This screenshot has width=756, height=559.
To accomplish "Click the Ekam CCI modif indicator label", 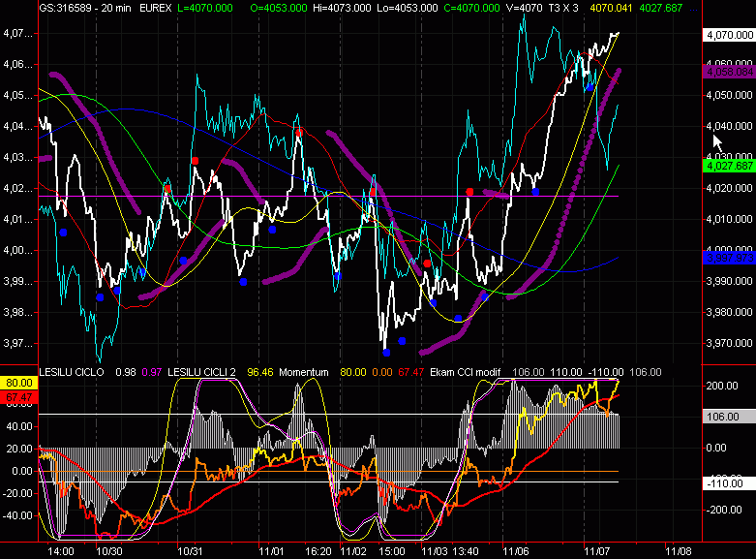I will click(x=466, y=372).
